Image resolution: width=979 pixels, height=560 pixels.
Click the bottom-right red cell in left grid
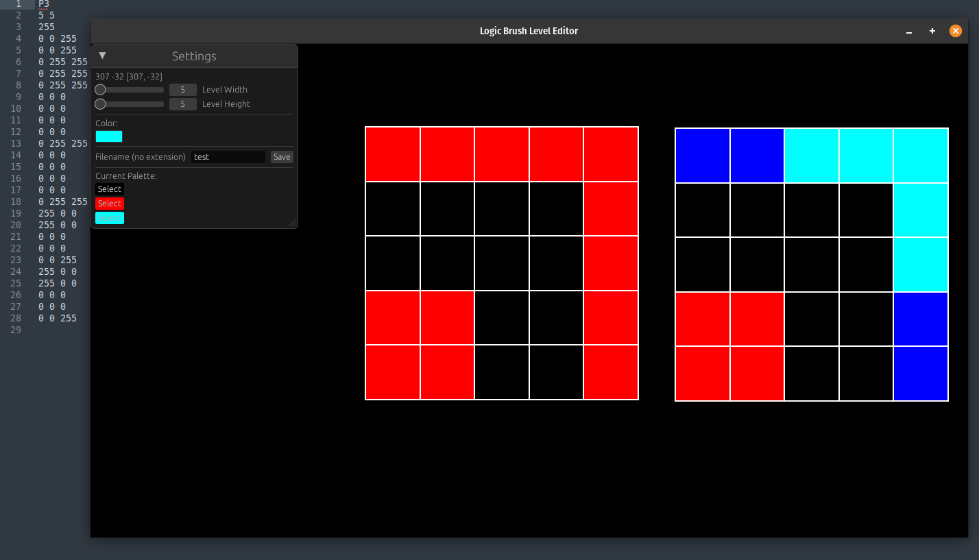coord(611,372)
